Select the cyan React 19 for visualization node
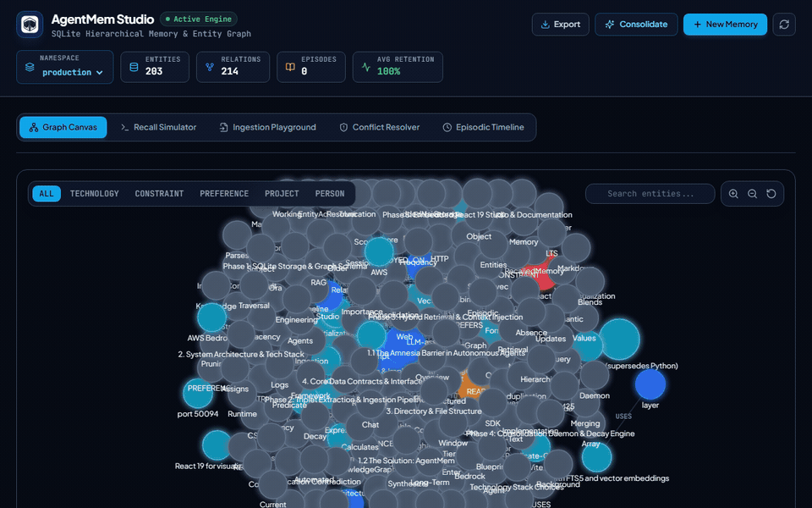This screenshot has width=812, height=508. 217,445
